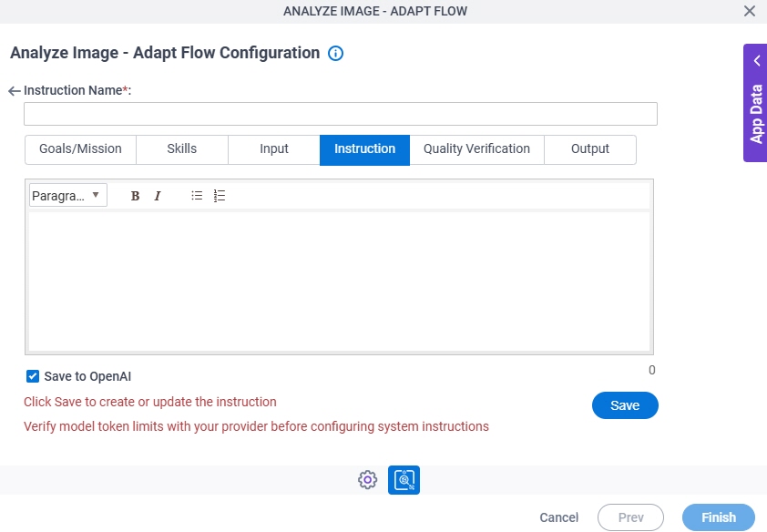767x532 pixels.
Task: Select the highlighted Analyze Image step icon
Action: [404, 480]
